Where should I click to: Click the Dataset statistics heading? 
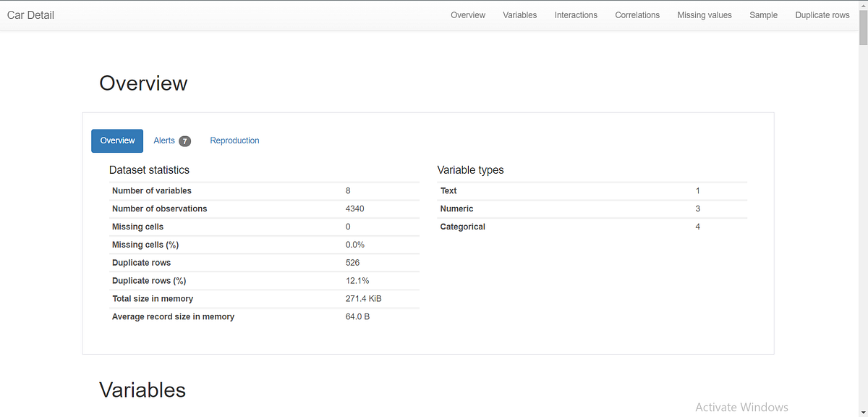(x=149, y=169)
